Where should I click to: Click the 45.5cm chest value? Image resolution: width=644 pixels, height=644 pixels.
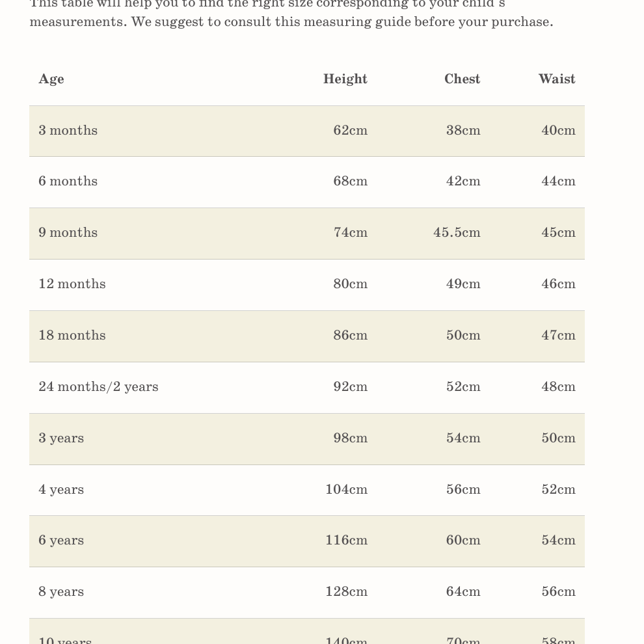457,232
